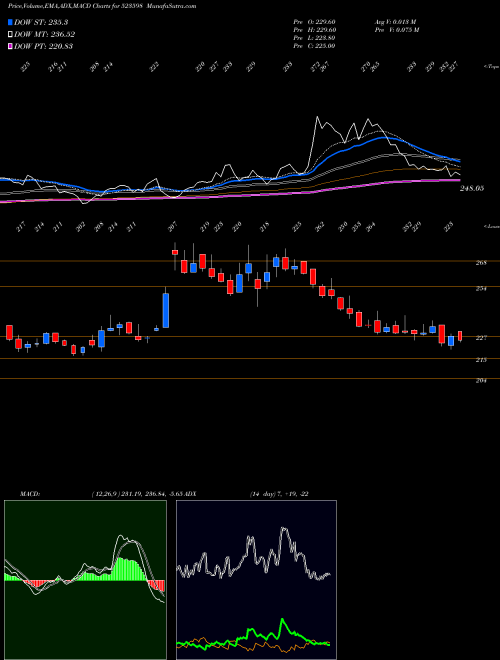
Task: Click the 'Pre L: 223.80' low value
Action: coord(314,37)
